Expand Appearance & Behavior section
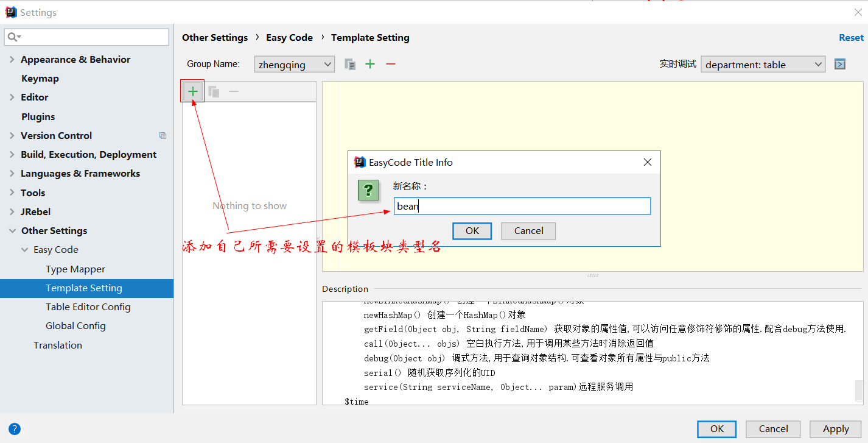Viewport: 868px width, 443px height. (12, 59)
